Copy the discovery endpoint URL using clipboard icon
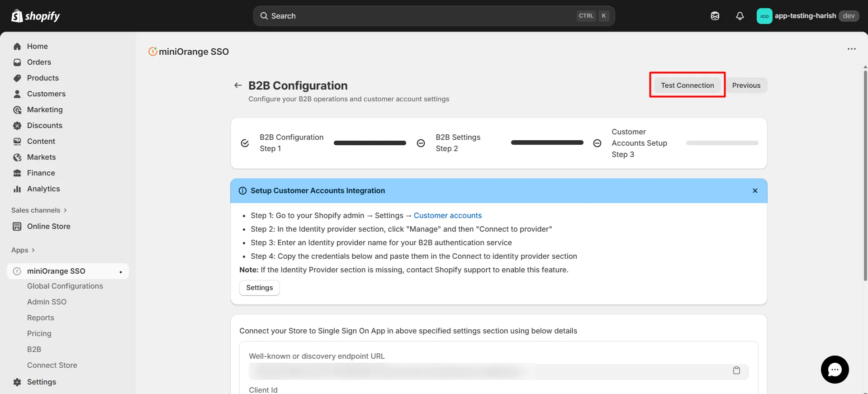The image size is (868, 394). [737, 370]
